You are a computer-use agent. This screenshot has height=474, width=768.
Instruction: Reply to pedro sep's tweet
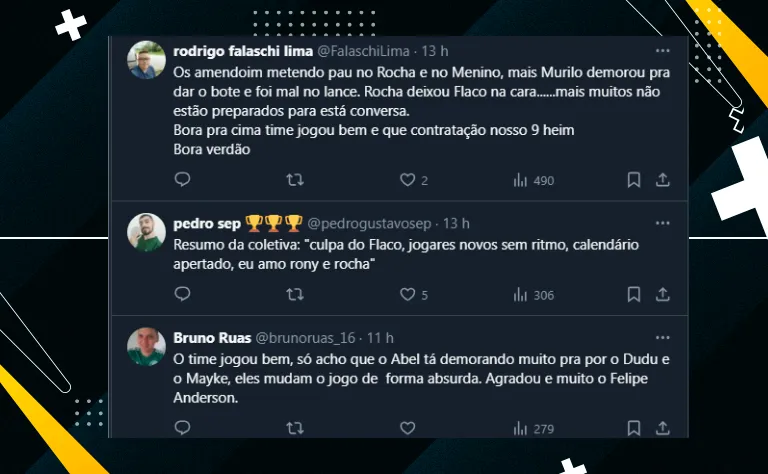click(x=182, y=295)
